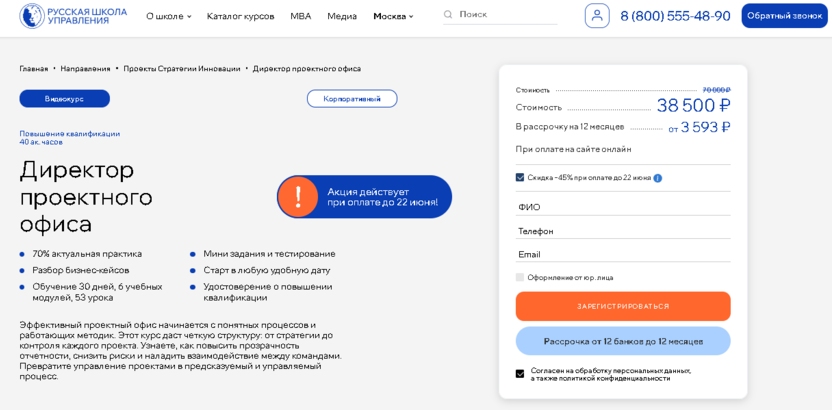Screen dimensions: 832x410
Task: Uncheck the personal data consent checkbox
Action: click(x=520, y=374)
